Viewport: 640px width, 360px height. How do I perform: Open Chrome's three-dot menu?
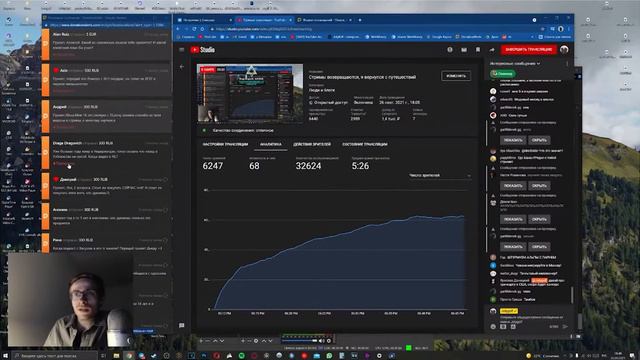[x=569, y=29]
